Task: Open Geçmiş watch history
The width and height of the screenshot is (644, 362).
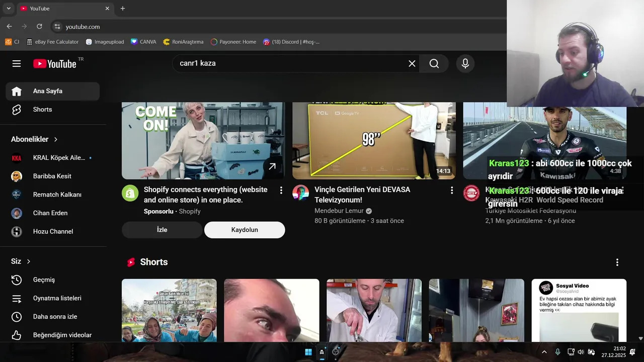Action: tap(53, 280)
